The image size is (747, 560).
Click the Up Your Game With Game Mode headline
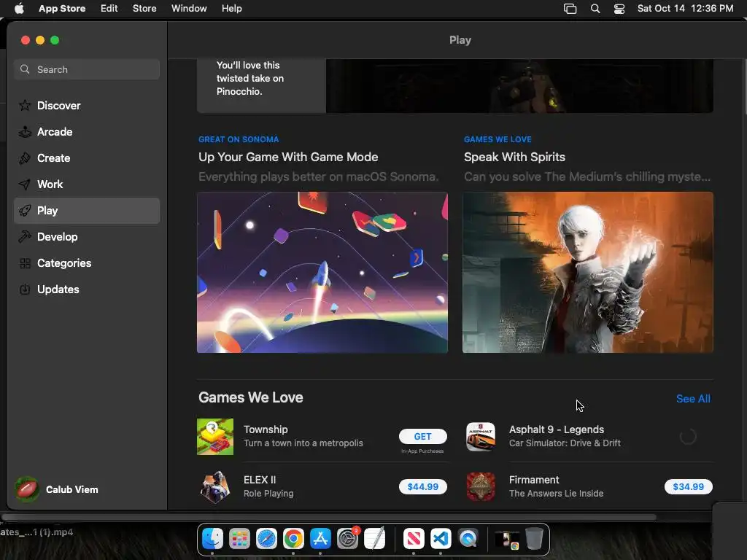(x=288, y=157)
